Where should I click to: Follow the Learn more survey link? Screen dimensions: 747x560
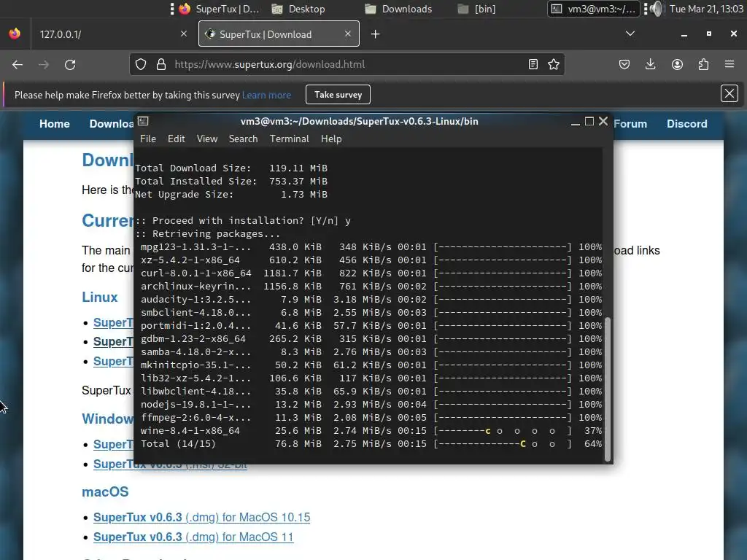[x=266, y=95]
